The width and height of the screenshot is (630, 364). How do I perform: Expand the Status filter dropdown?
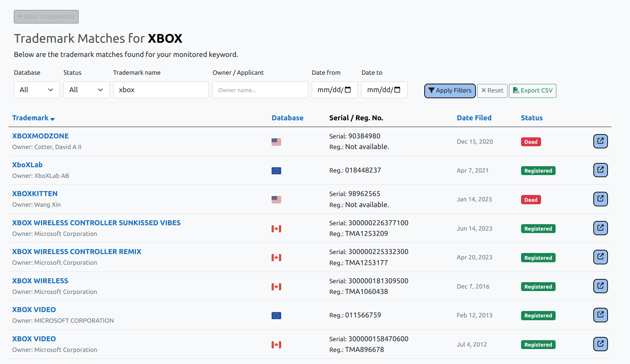click(x=86, y=90)
